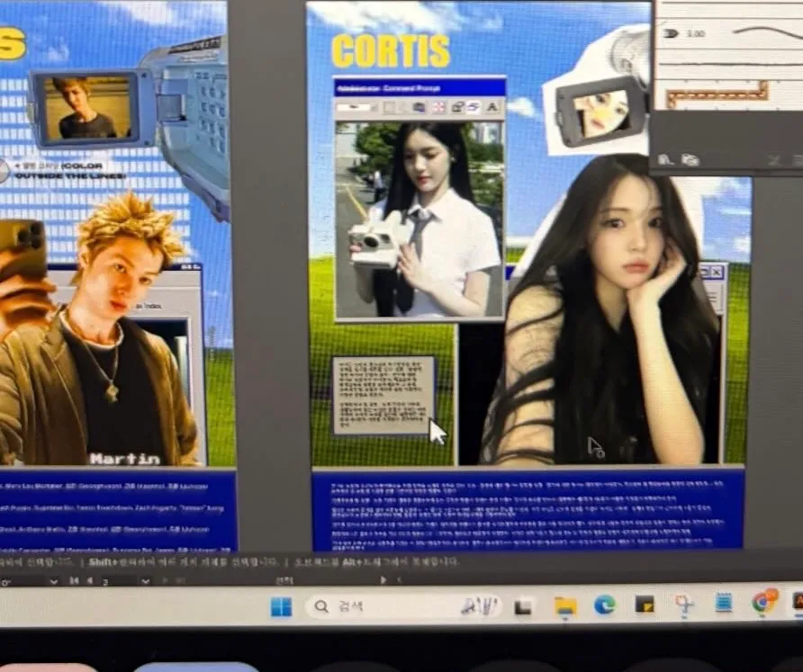Click the Libraries panel icon in Brushes panel

[x=690, y=160]
